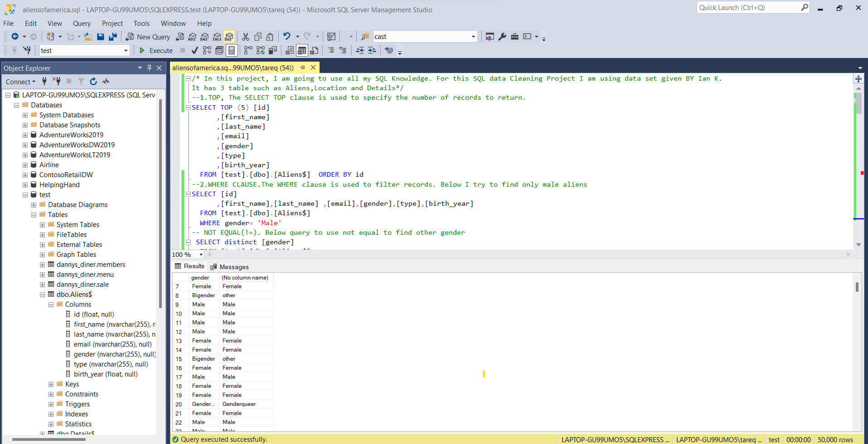Click the Display Estimated Execution Plan icon
Image resolution: width=868 pixels, height=444 pixels.
click(x=207, y=50)
